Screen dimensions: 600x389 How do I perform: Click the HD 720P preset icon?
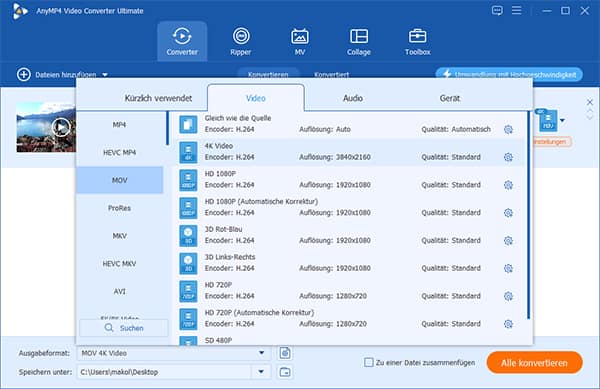[x=188, y=291]
